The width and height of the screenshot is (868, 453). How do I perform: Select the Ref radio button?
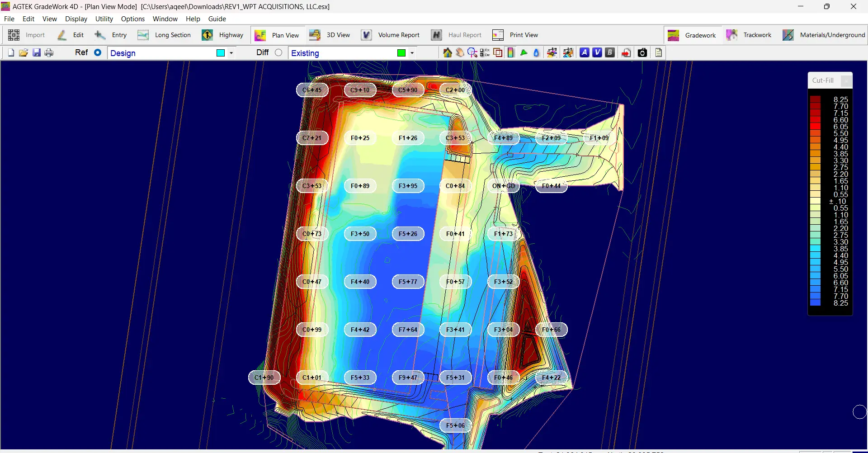click(98, 52)
